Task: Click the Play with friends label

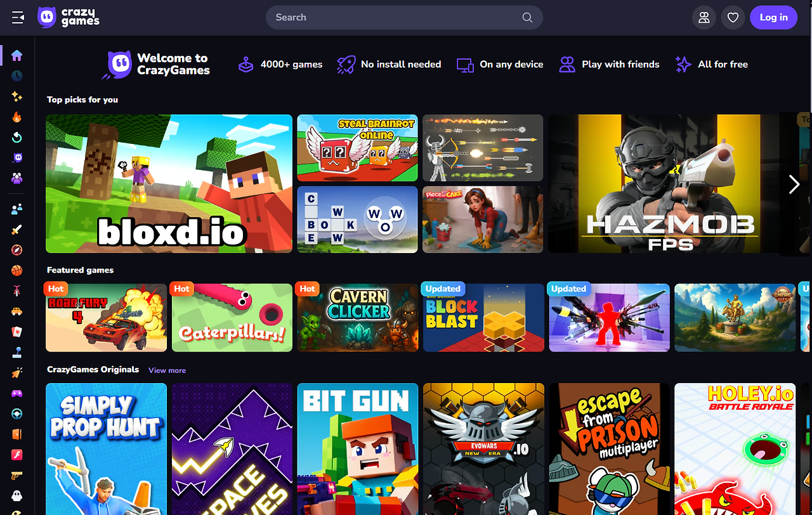Action: [x=620, y=64]
